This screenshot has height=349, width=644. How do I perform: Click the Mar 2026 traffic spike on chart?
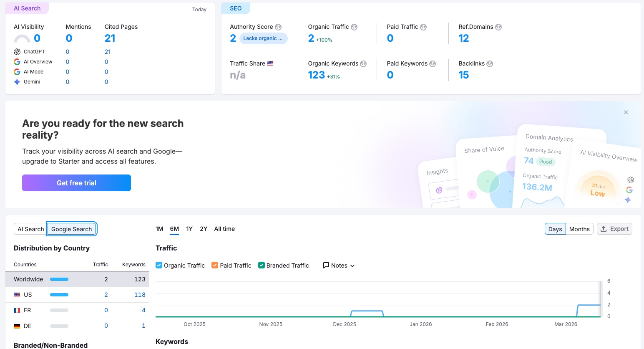(589, 305)
